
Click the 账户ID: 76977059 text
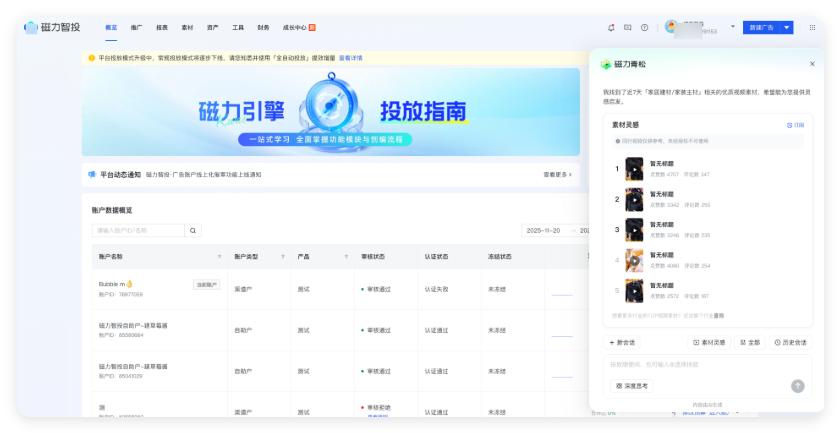pyautogui.click(x=121, y=294)
